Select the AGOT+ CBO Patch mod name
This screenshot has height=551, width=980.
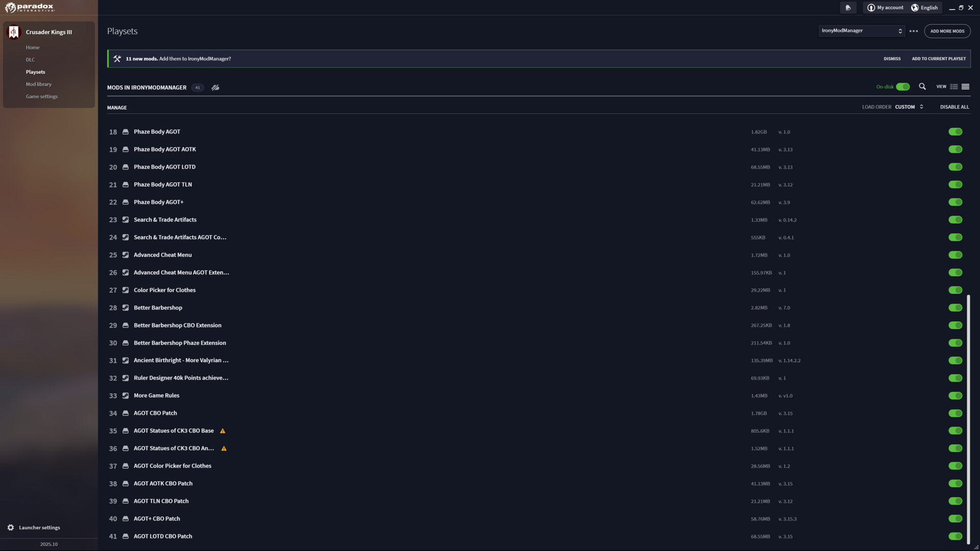tap(157, 519)
